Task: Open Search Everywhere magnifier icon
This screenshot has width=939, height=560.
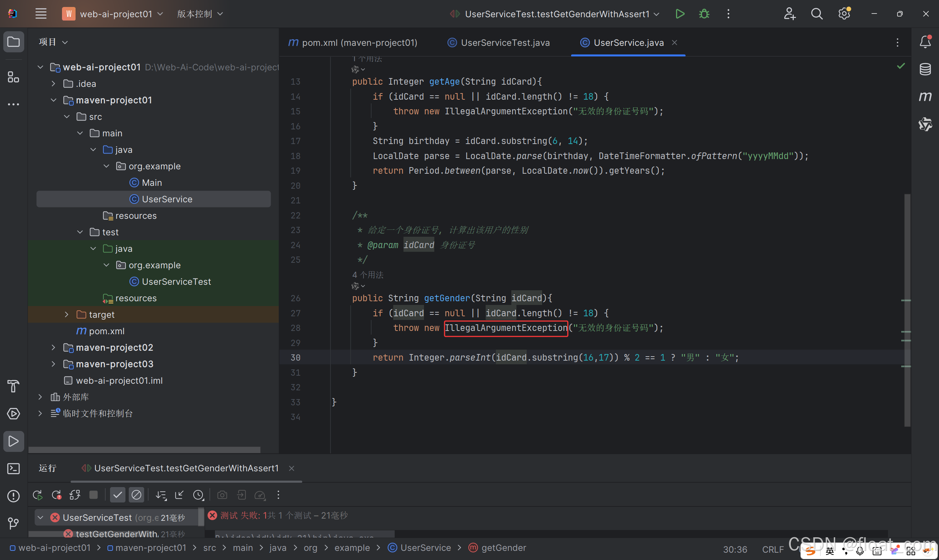Action: 816,14
